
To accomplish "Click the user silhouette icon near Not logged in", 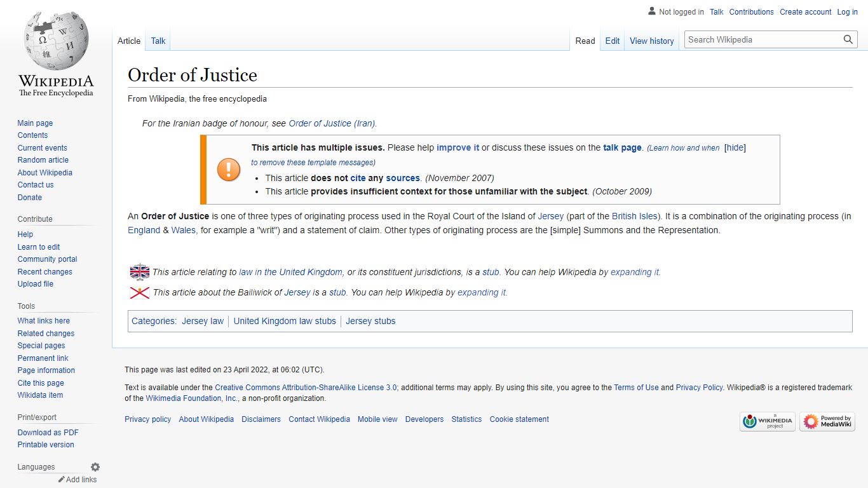I will (651, 11).
